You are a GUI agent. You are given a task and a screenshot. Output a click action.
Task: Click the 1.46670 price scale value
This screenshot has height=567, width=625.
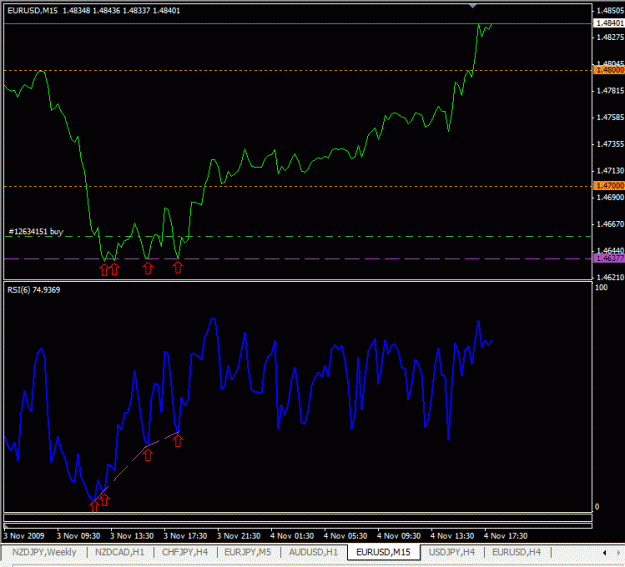[x=610, y=224]
